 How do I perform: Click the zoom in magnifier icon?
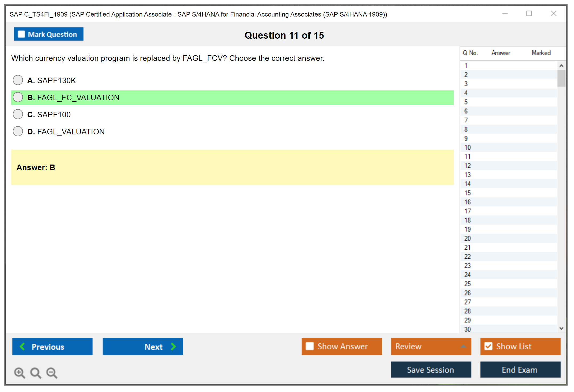pos(19,373)
